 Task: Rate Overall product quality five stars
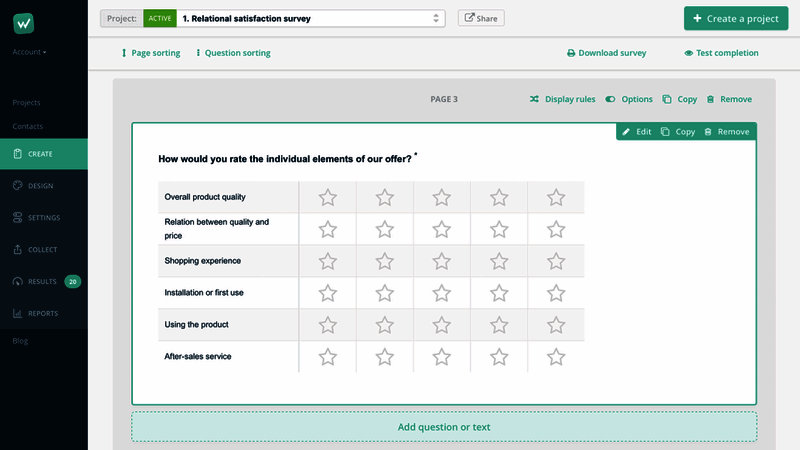(556, 197)
